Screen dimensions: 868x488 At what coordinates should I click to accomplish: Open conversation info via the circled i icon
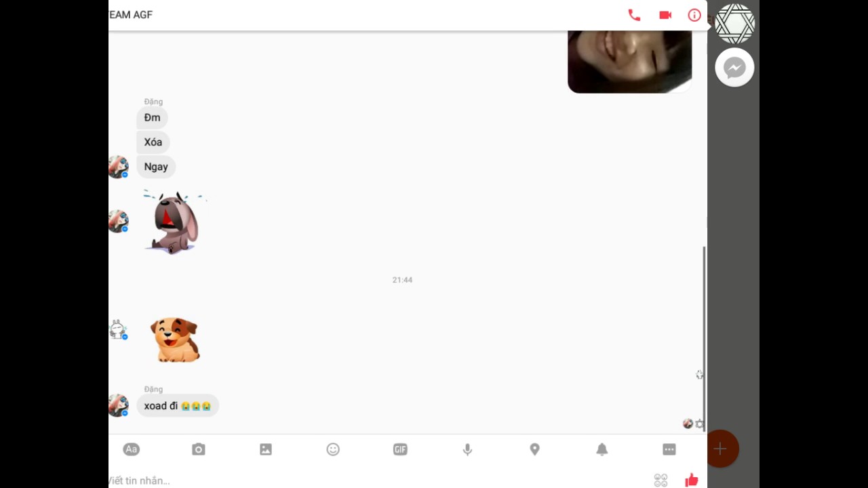pyautogui.click(x=694, y=15)
